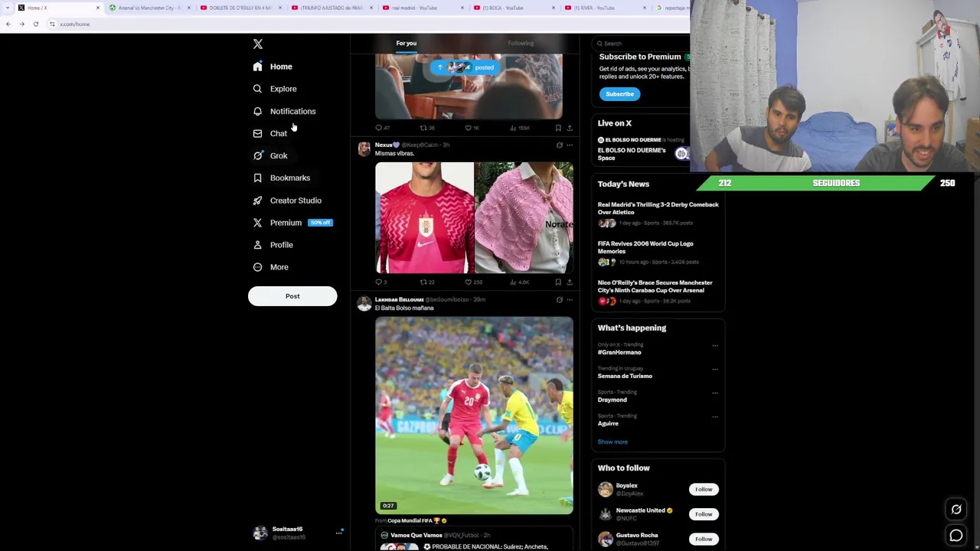
Task: Share the top post above Nexus
Action: 569,128
